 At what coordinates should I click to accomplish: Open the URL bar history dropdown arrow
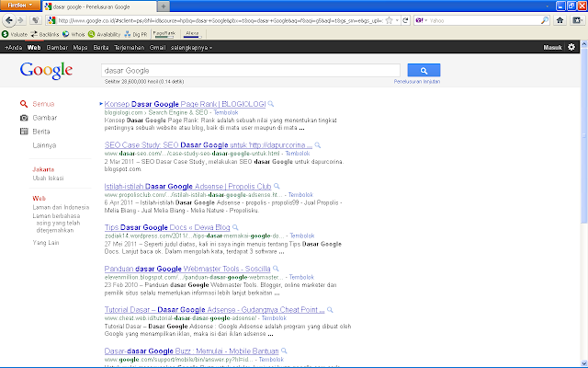pyautogui.click(x=397, y=20)
